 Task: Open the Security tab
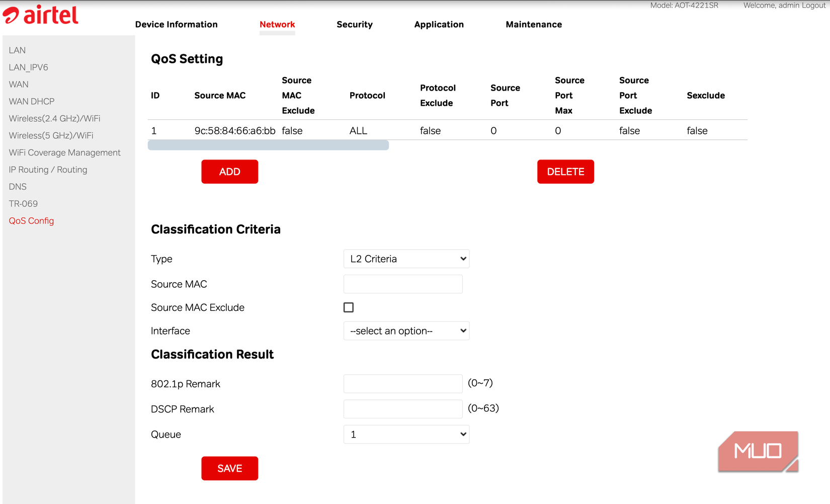pos(355,24)
